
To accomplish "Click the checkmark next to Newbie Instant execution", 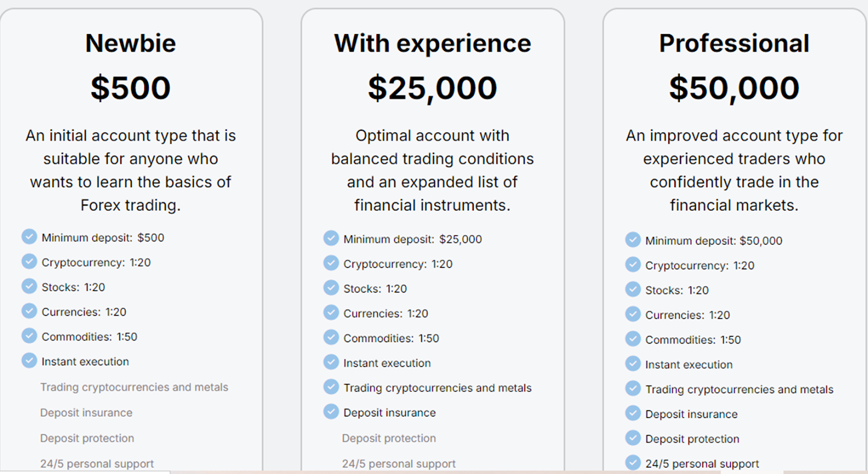I will coord(29,361).
